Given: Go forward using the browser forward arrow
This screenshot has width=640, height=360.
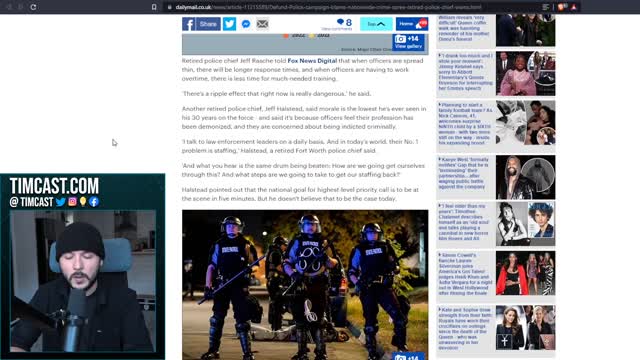Looking at the screenshot, I should [20, 7].
